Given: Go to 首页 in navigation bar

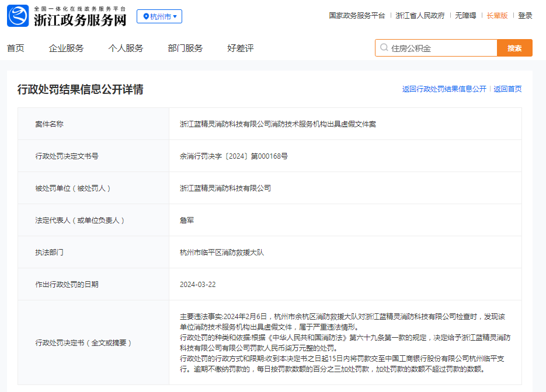Looking at the screenshot, I should click(x=16, y=48).
